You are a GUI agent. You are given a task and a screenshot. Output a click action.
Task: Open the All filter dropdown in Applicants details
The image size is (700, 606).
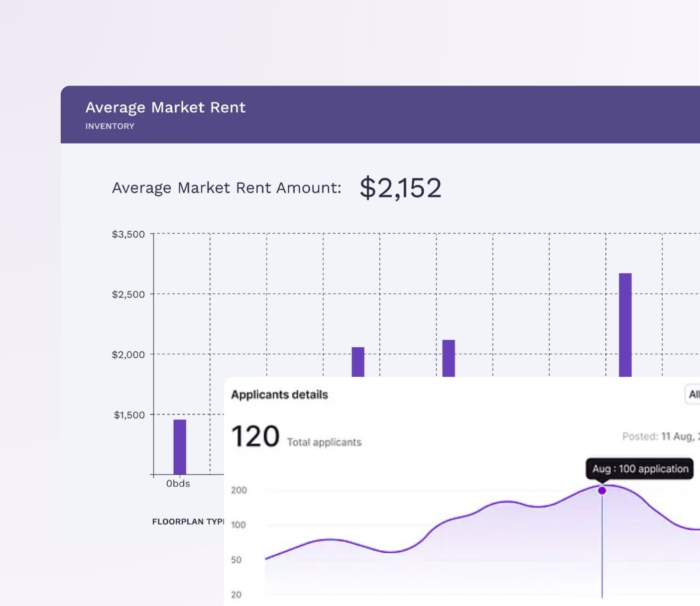pyautogui.click(x=693, y=395)
